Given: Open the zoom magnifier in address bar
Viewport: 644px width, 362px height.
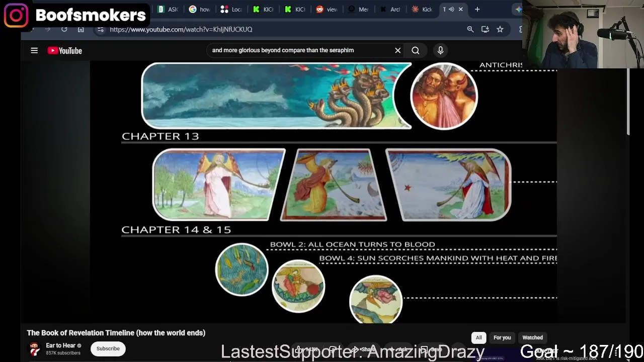Looking at the screenshot, I should click(x=470, y=29).
